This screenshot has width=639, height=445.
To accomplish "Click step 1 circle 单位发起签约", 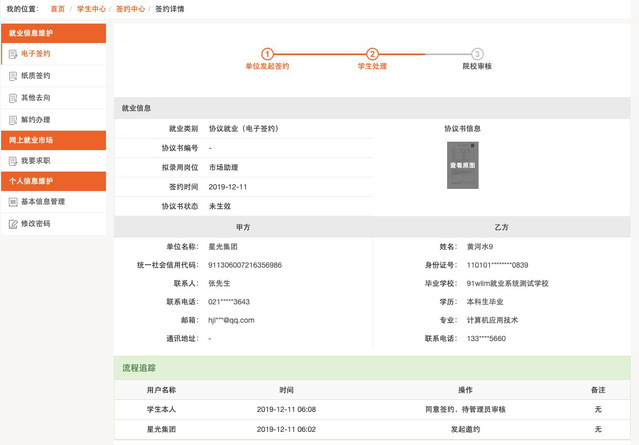I will point(267,54).
